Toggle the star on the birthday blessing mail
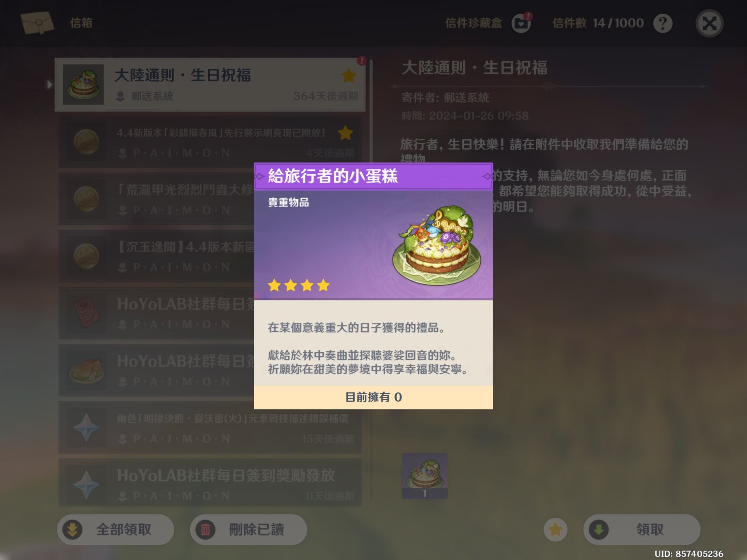The width and height of the screenshot is (747, 560). [x=349, y=75]
